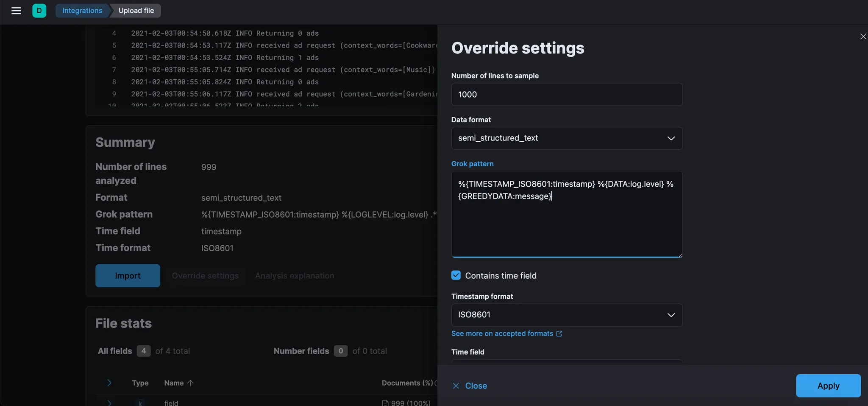Viewport: 868px width, 406px height.
Task: Select the Upload file breadcrumb
Action: click(x=136, y=11)
